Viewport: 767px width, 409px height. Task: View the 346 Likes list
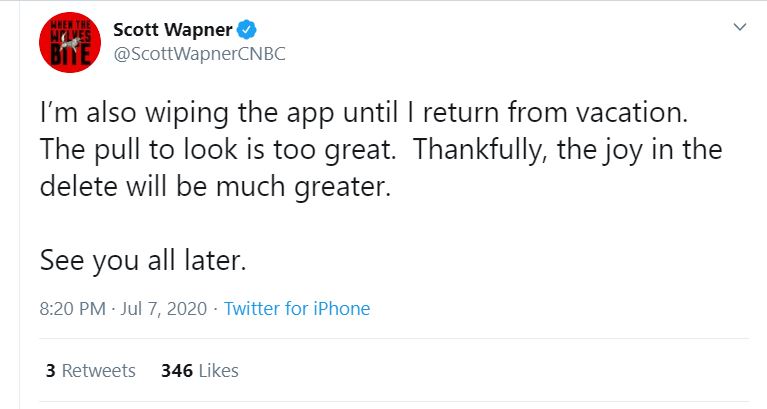coord(199,371)
